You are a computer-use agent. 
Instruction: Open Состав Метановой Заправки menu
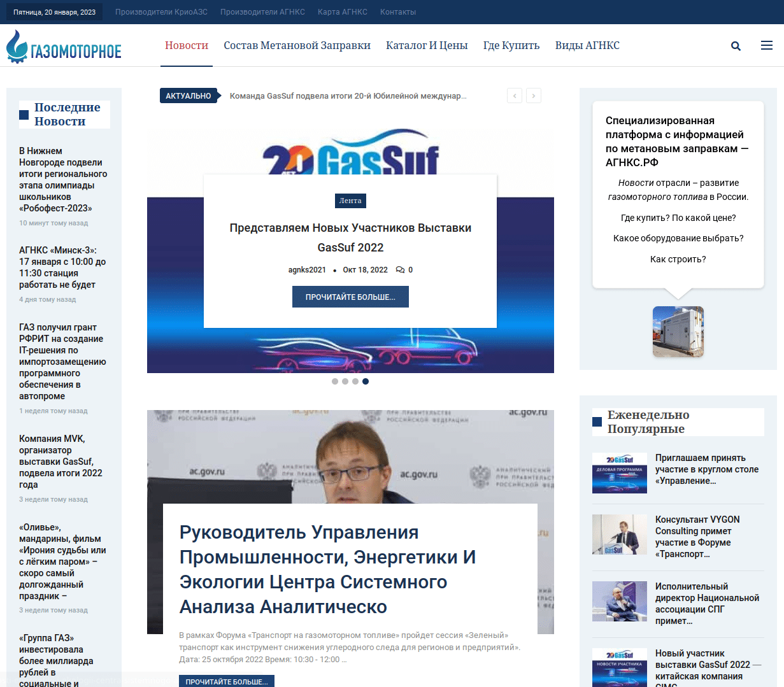tap(297, 45)
